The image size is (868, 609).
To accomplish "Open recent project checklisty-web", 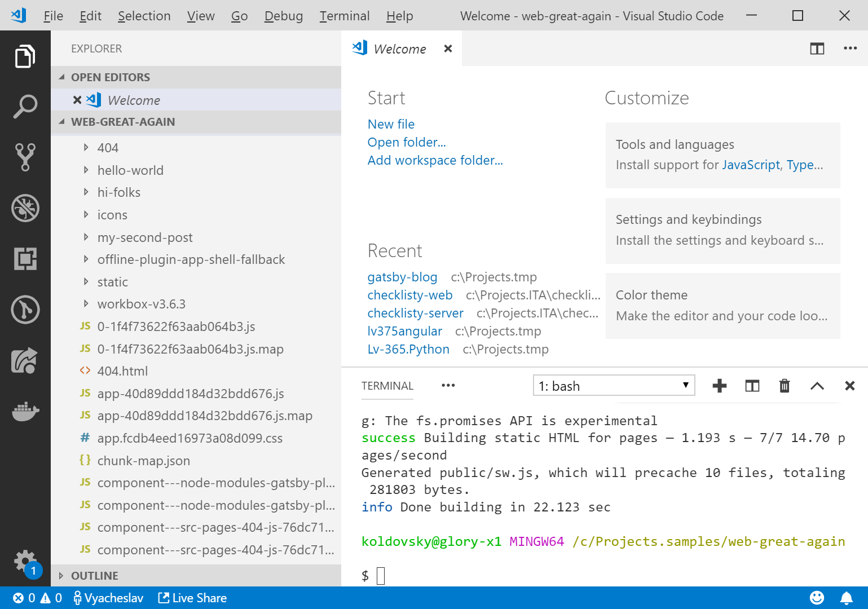I will click(x=410, y=295).
